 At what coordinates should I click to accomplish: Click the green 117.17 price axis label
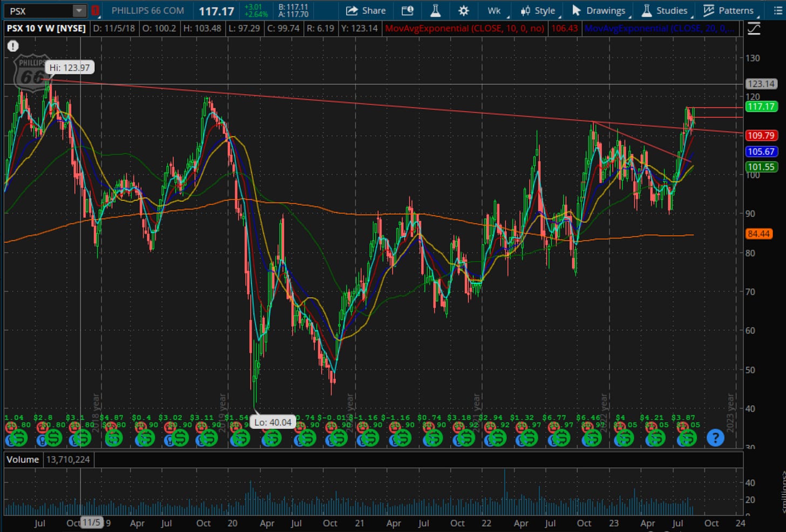pos(761,106)
